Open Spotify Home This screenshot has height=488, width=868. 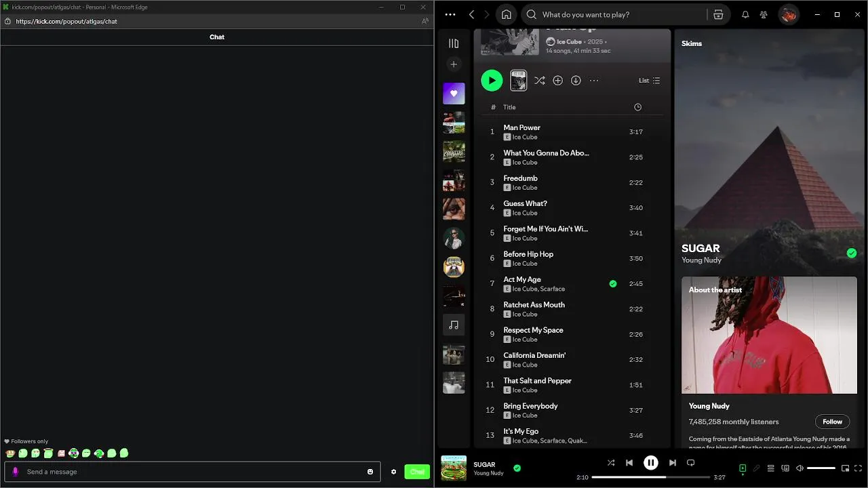pyautogui.click(x=506, y=14)
